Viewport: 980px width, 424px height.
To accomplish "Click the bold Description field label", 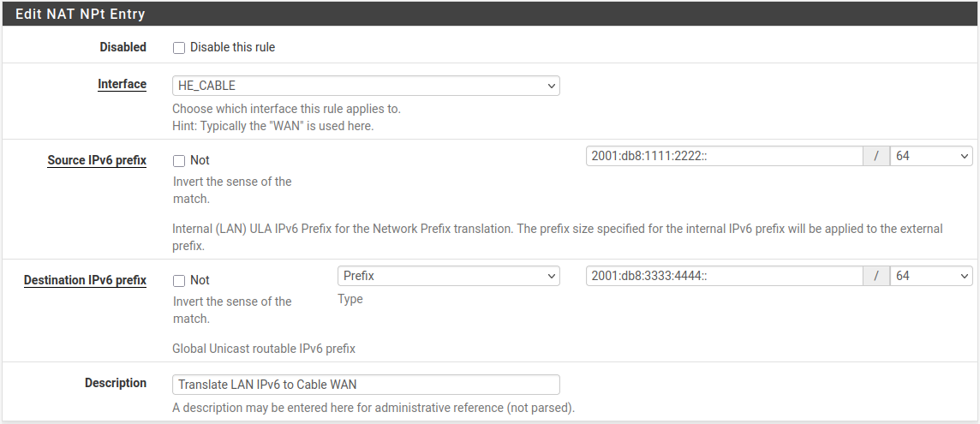I will pyautogui.click(x=116, y=383).
